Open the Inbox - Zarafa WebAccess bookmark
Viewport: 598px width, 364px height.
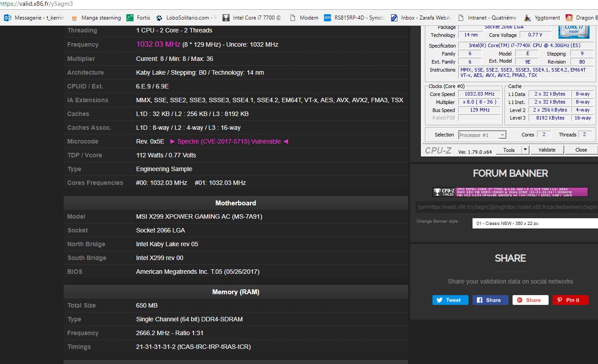pyautogui.click(x=421, y=18)
